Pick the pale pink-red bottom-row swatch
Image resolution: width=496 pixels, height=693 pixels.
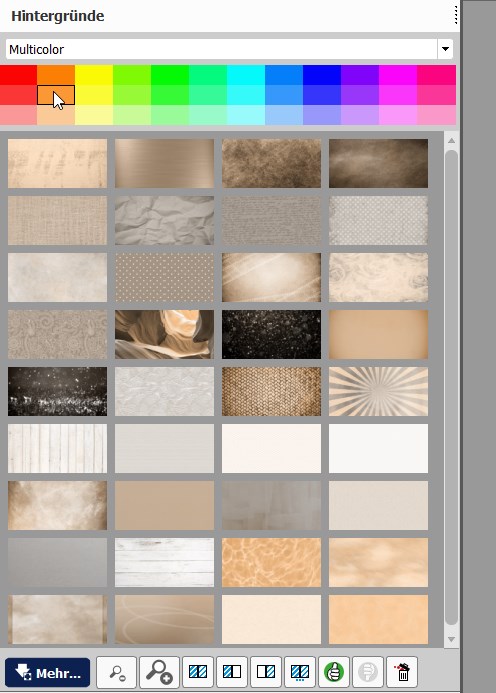click(18, 115)
